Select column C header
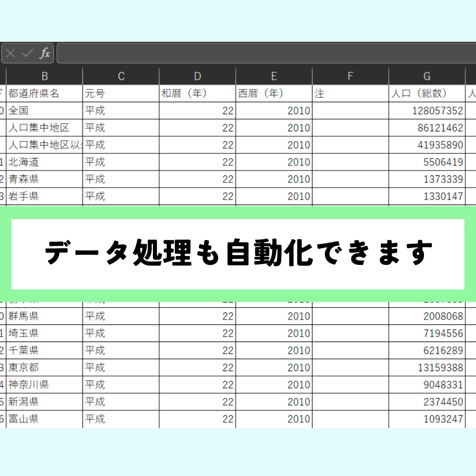Viewport: 476px width, 476px height. (121, 76)
